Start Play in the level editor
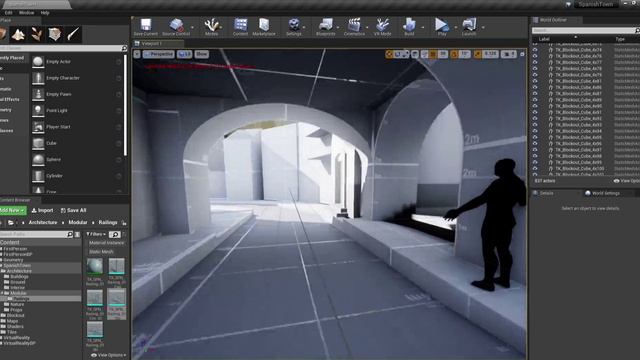The image size is (640, 360). (x=441, y=24)
